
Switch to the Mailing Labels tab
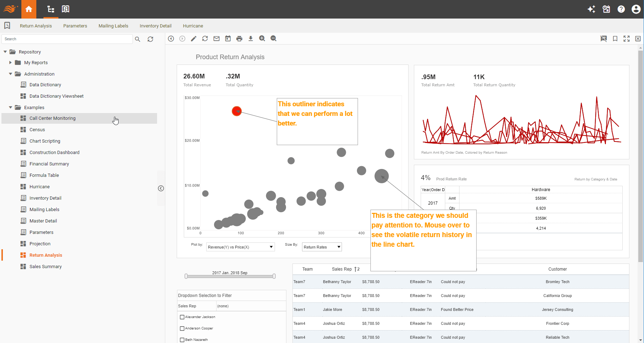coord(113,26)
